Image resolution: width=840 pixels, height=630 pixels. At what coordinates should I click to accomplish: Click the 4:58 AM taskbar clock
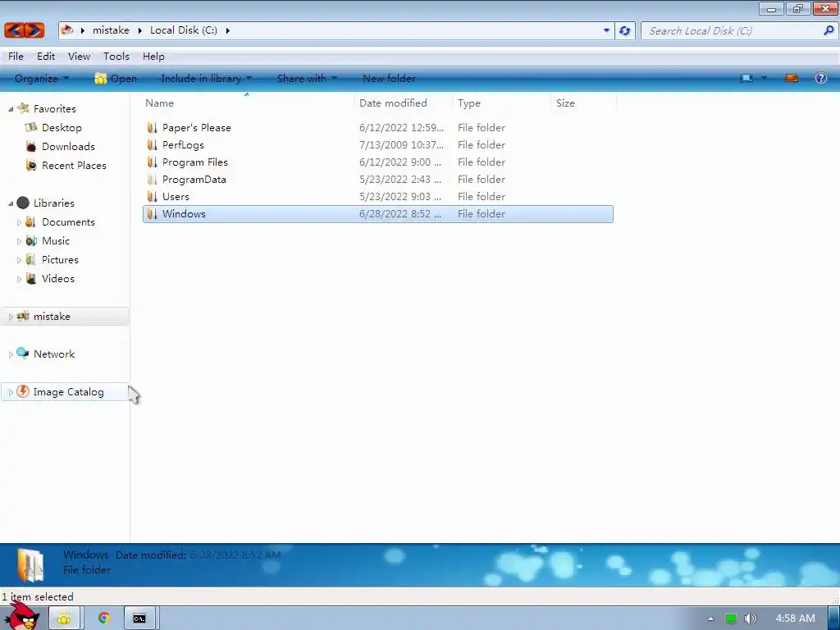pyautogui.click(x=795, y=619)
